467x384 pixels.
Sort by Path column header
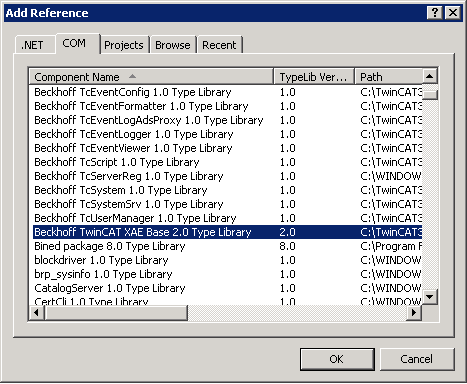point(389,77)
